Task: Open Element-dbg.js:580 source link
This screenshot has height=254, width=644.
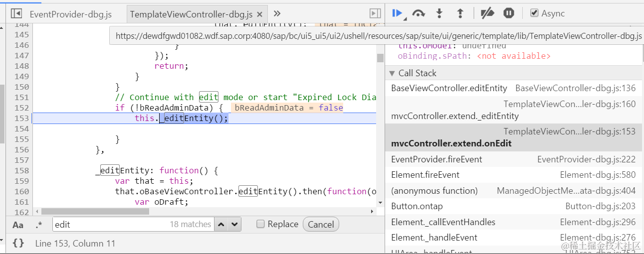Action: click(x=598, y=175)
